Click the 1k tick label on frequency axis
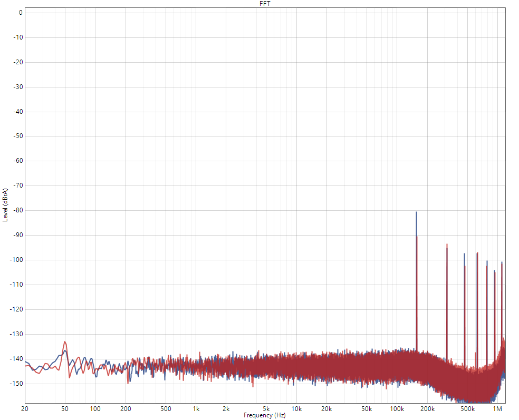Viewport: 519px width, 420px height. click(196, 409)
